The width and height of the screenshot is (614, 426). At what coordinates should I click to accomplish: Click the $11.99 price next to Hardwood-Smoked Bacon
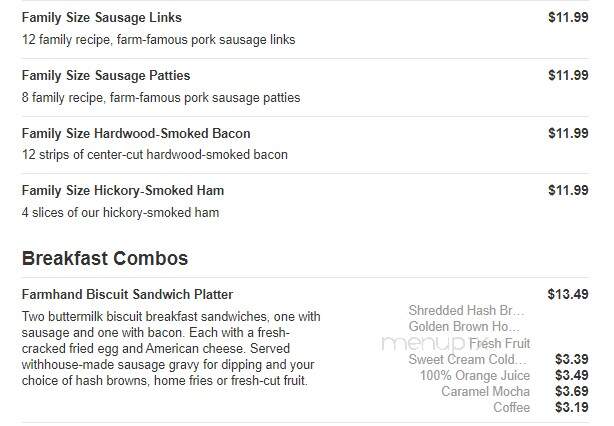tap(568, 133)
